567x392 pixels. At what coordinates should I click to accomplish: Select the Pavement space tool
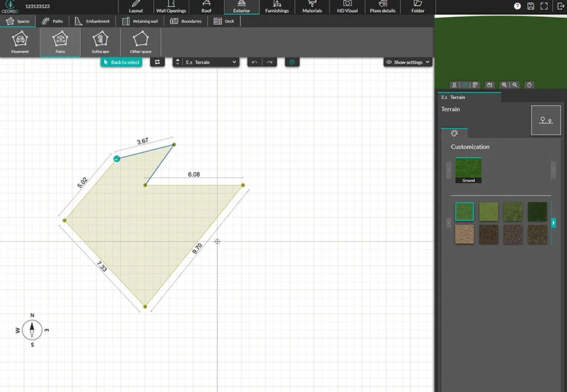click(x=20, y=43)
